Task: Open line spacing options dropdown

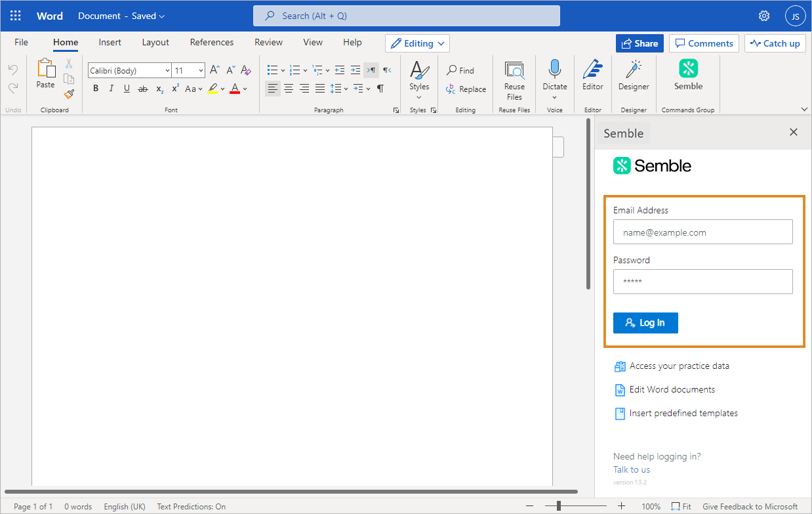Action: coord(346,89)
